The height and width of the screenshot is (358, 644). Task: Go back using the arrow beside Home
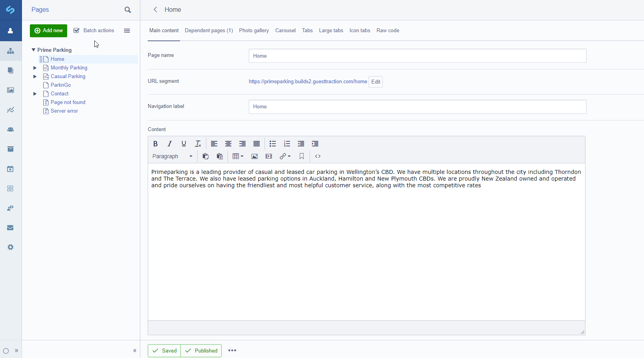156,9
